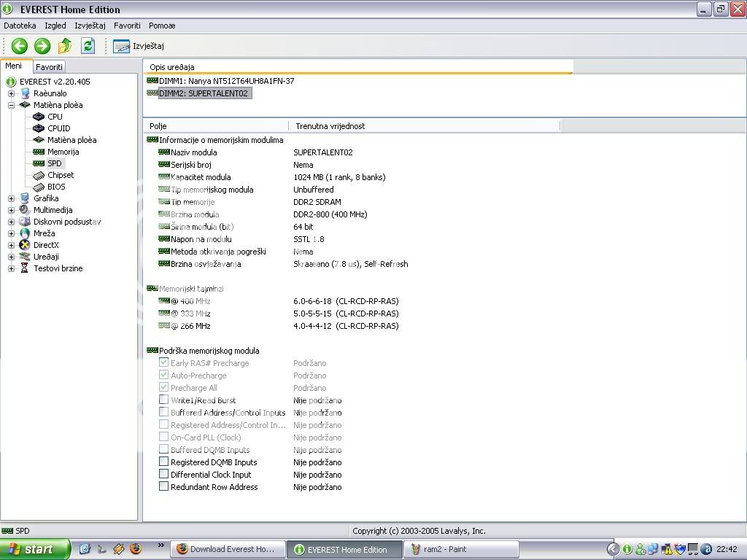The height and width of the screenshot is (560, 747).
Task: Toggle Early RAS# Precharge checkbox
Action: click(x=163, y=362)
